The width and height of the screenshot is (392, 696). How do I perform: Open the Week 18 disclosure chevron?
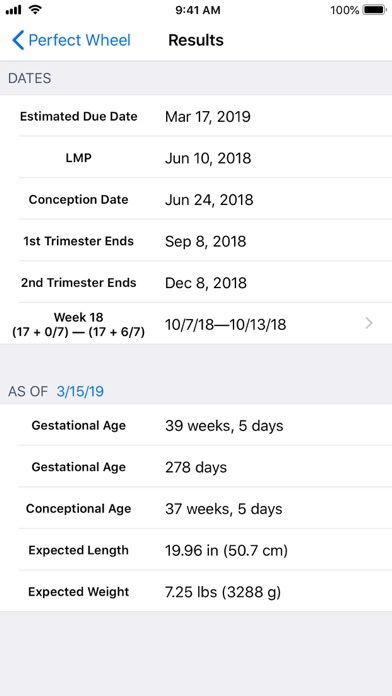[x=368, y=324]
